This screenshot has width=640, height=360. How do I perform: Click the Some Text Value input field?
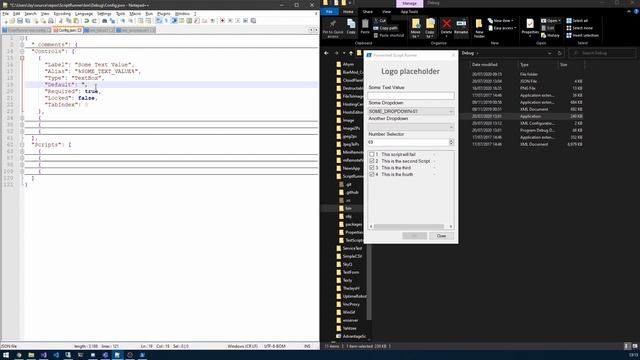(x=411, y=96)
